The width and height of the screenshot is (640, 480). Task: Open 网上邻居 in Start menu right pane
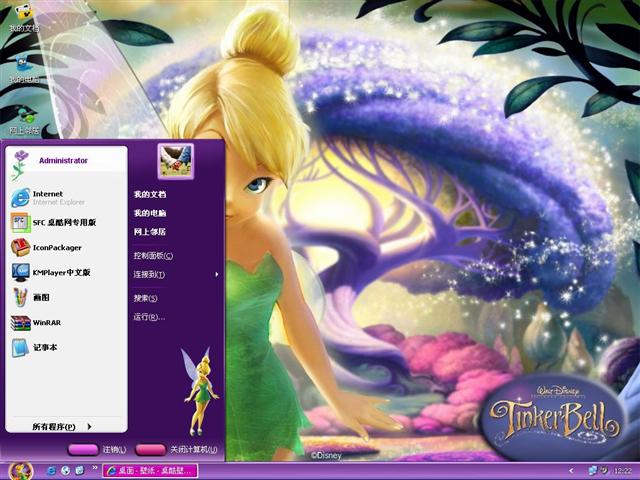point(150,232)
